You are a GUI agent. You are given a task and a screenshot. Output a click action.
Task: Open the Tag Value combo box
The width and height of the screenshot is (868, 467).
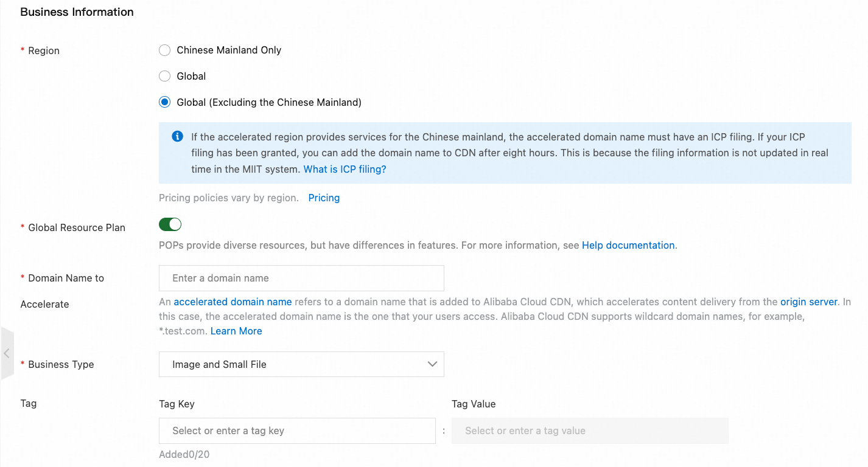(x=589, y=431)
